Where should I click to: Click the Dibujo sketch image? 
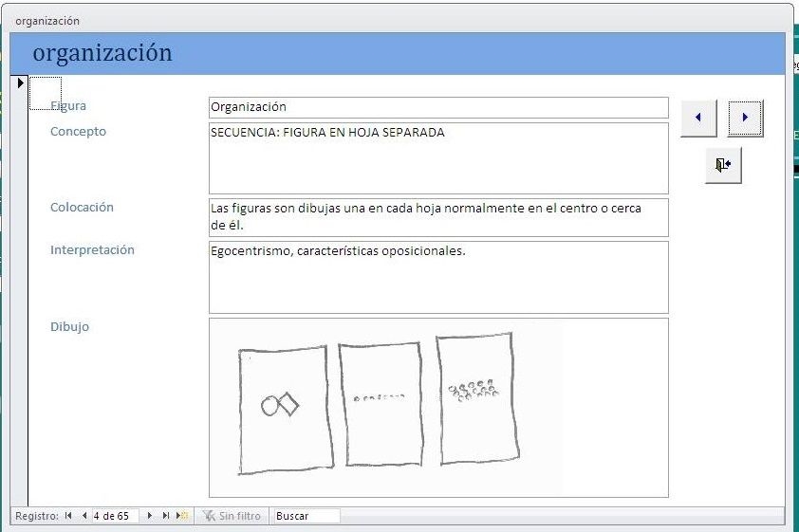click(x=438, y=408)
